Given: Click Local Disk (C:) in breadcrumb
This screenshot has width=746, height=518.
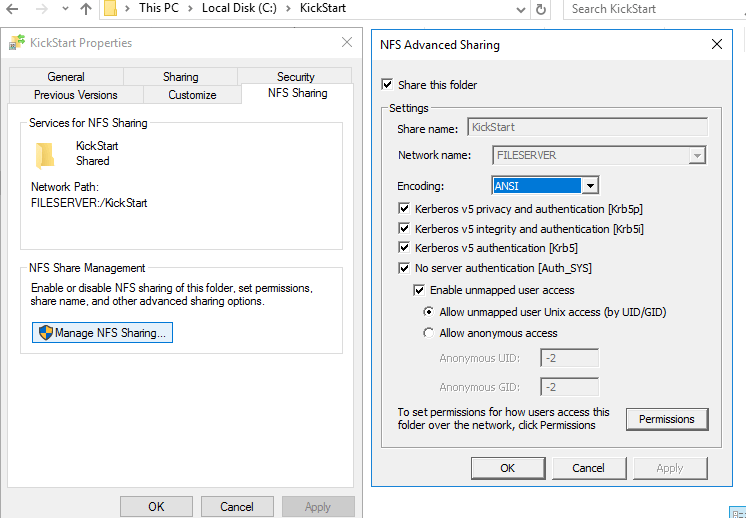Looking at the screenshot, I should tap(239, 8).
